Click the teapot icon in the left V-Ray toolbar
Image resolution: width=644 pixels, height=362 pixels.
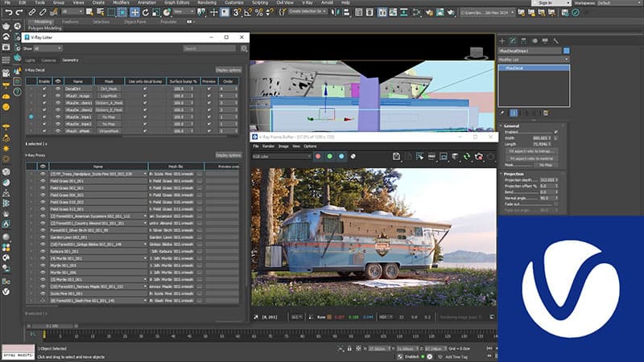tap(6, 27)
